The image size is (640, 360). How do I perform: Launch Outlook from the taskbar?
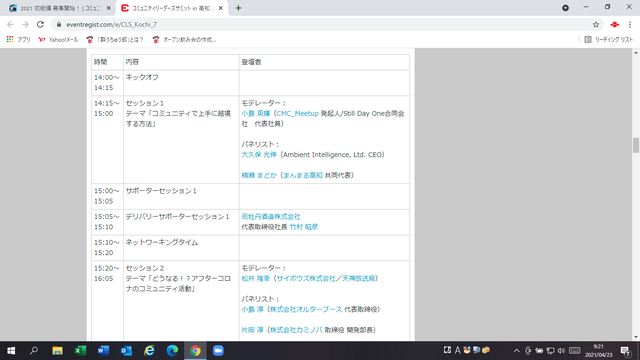pos(126,351)
